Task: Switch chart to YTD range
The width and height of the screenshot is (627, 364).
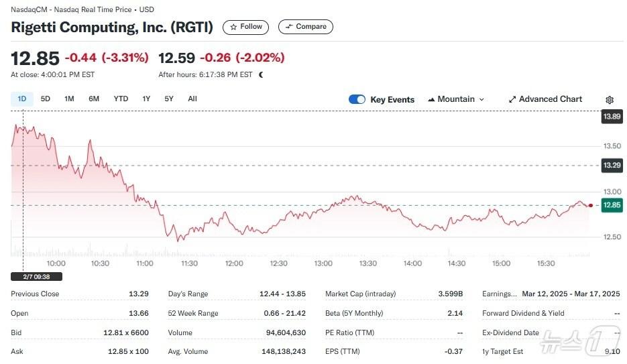Action: click(121, 99)
